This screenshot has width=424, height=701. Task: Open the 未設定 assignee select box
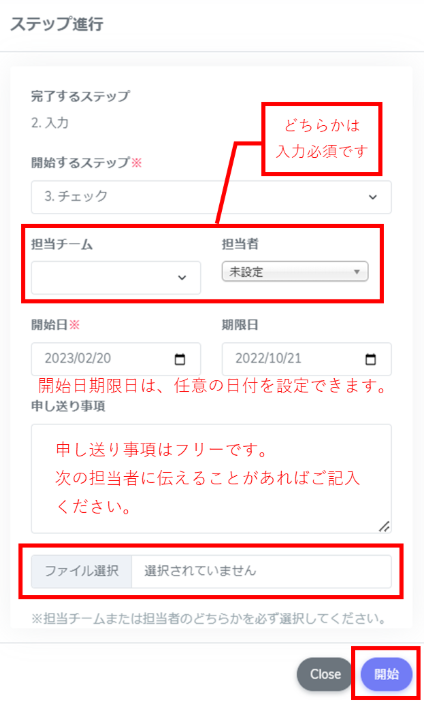click(x=295, y=271)
